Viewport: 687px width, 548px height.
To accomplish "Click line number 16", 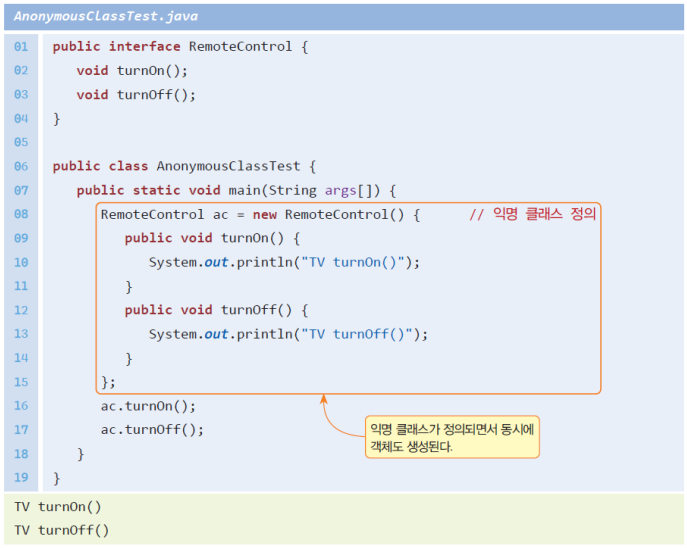I will click(21, 406).
